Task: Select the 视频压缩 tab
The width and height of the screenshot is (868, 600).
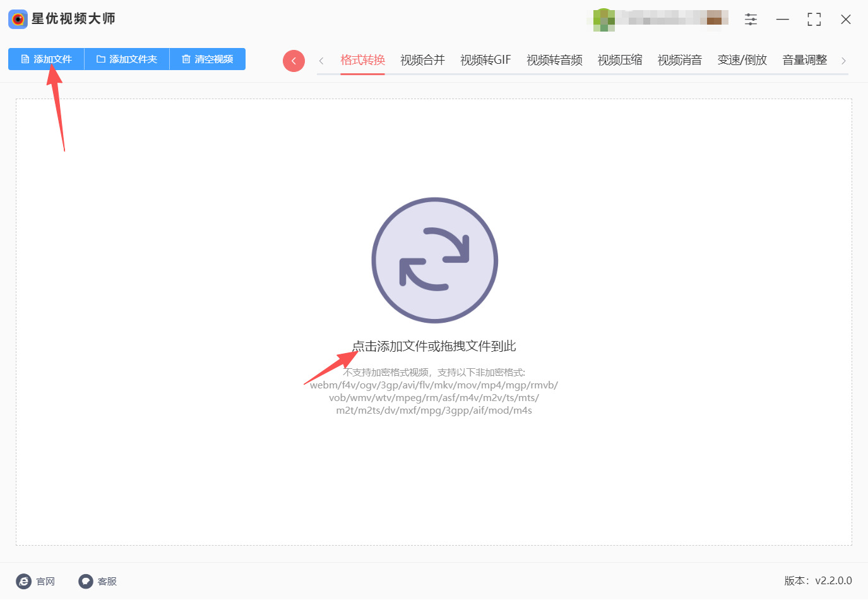Action: pos(620,60)
